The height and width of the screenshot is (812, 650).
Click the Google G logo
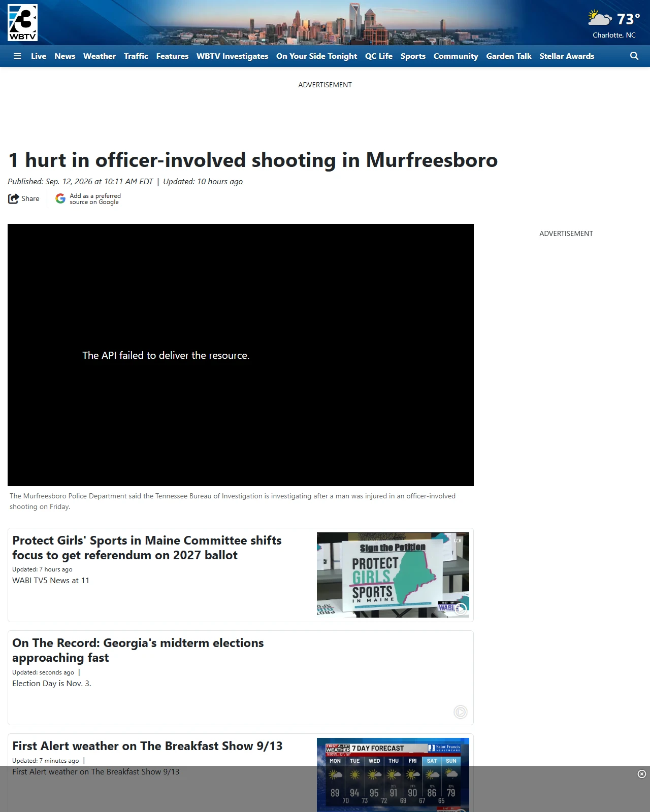(60, 198)
